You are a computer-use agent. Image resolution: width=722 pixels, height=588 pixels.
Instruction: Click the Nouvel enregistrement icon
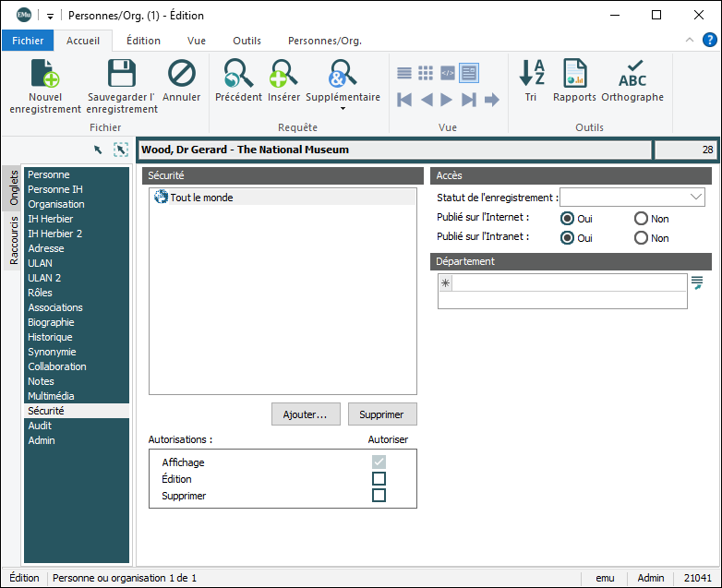coord(45,75)
